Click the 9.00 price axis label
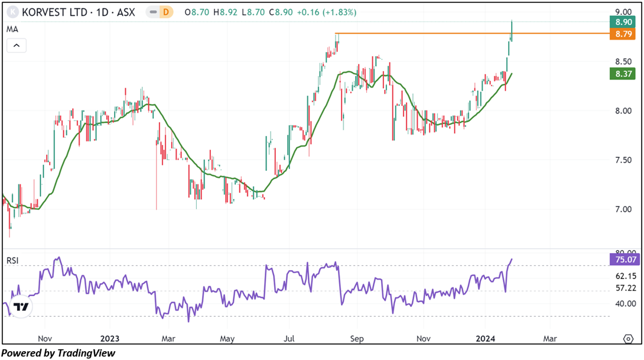 tap(623, 12)
